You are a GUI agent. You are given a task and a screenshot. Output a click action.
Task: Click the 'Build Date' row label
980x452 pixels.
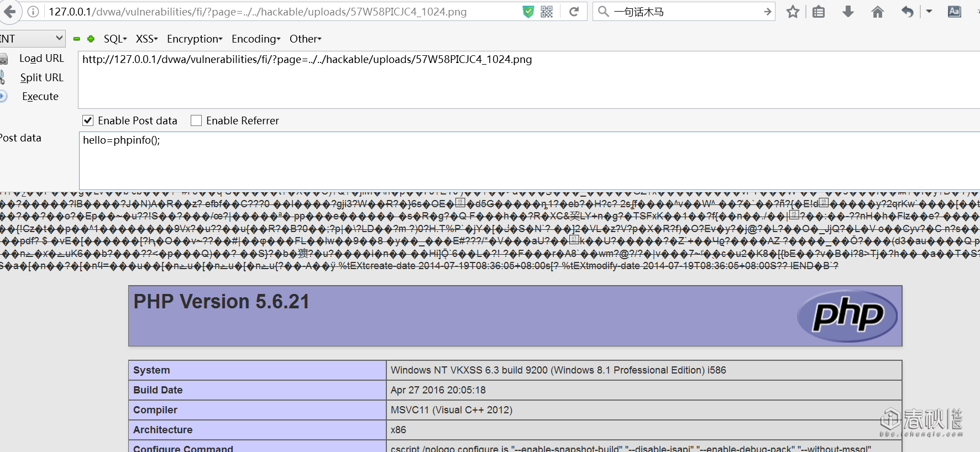(x=158, y=390)
